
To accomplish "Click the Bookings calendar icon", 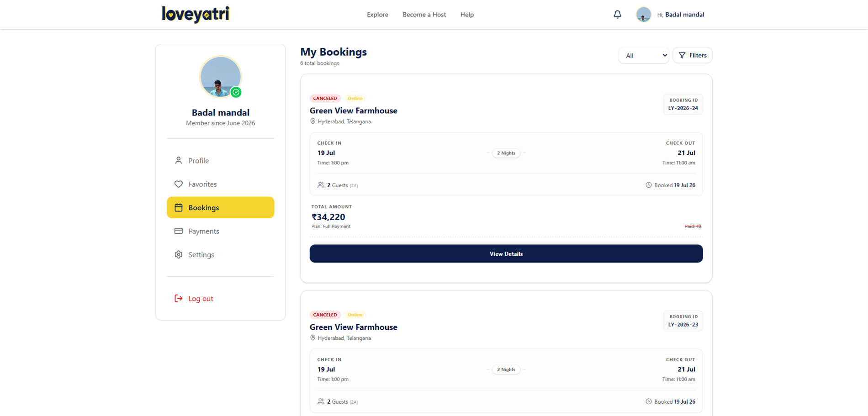I will (179, 208).
